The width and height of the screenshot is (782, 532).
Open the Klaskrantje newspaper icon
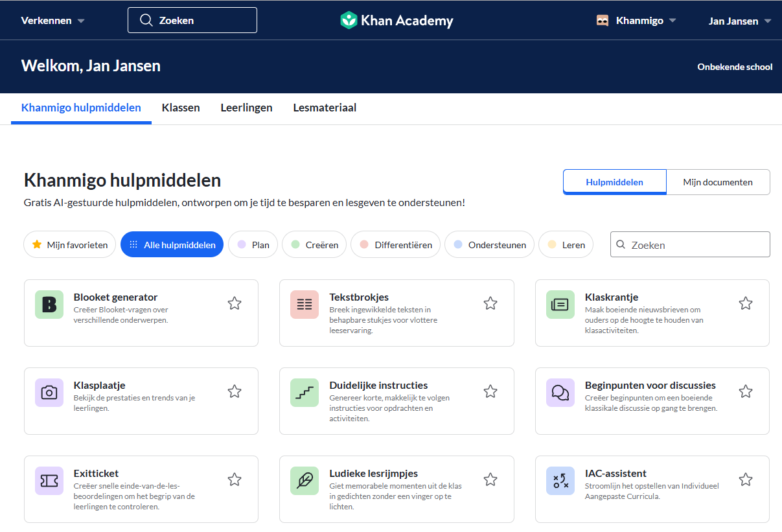coord(560,305)
